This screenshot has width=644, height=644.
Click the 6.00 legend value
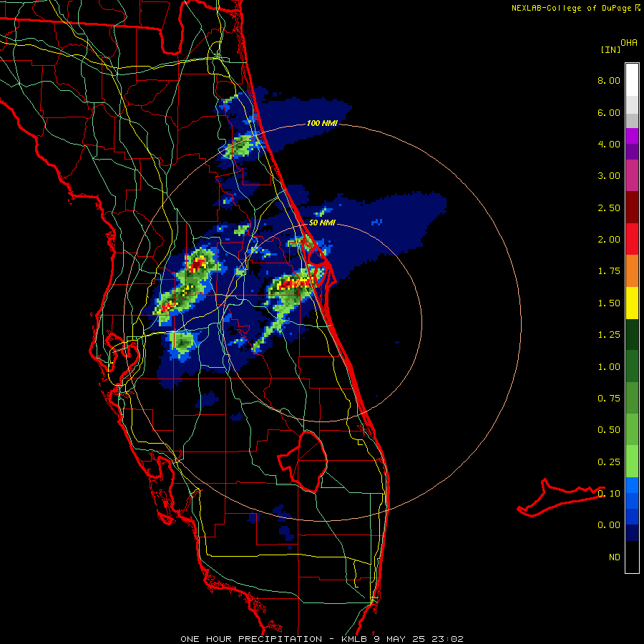pos(609,112)
